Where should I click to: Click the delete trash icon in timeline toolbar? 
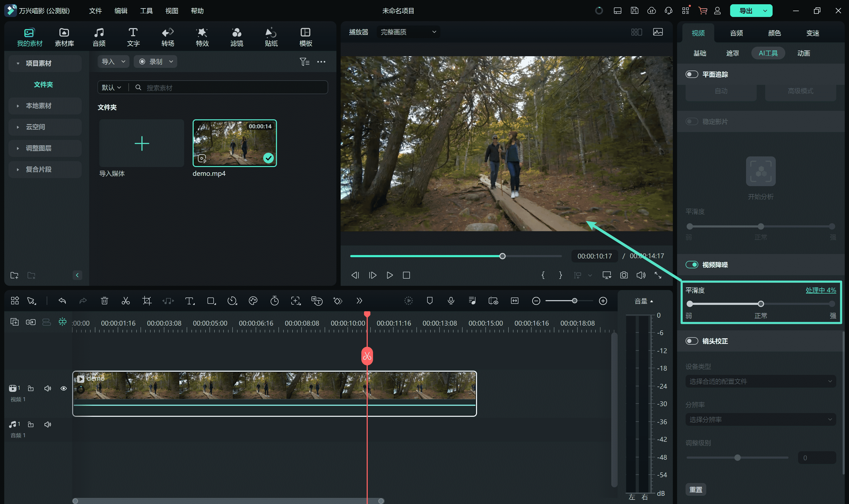105,301
